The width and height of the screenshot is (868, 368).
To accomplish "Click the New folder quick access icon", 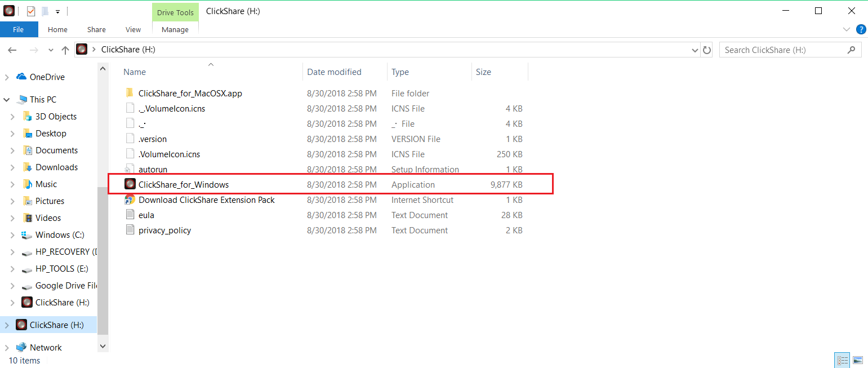I will (45, 11).
